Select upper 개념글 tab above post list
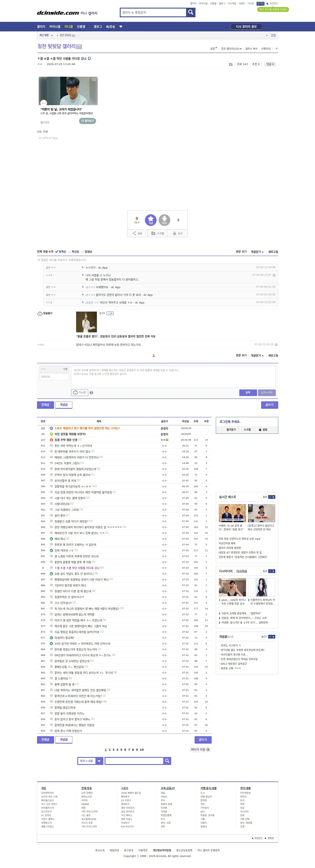This screenshot has width=315, height=868. click(64, 405)
